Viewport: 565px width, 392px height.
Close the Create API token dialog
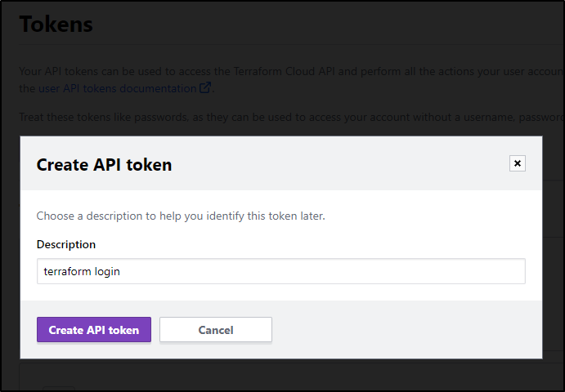pyautogui.click(x=517, y=163)
